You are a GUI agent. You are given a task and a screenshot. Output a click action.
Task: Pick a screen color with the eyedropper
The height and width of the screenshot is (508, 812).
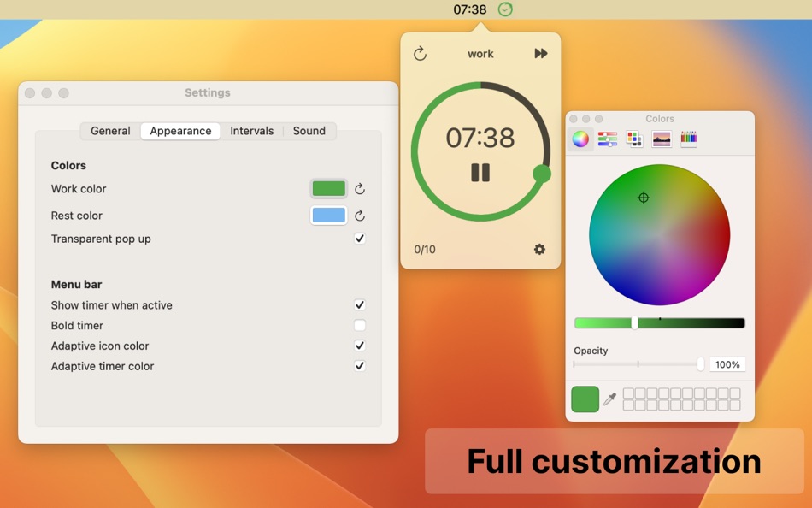click(610, 399)
